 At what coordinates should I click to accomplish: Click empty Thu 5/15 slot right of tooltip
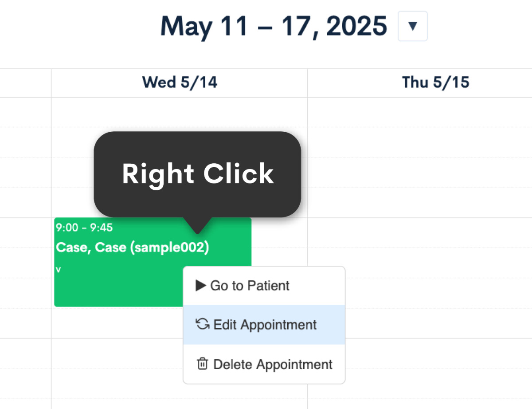pos(417,173)
